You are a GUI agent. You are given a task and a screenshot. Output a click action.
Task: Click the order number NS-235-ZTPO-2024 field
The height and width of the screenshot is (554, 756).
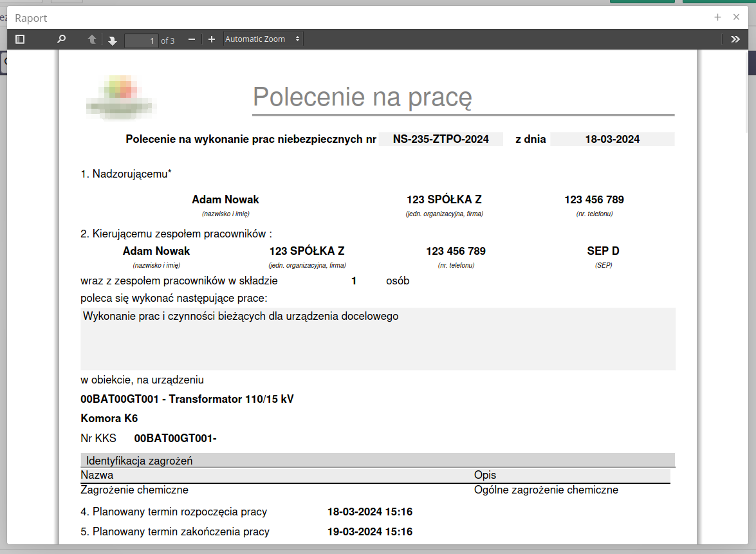coord(441,139)
